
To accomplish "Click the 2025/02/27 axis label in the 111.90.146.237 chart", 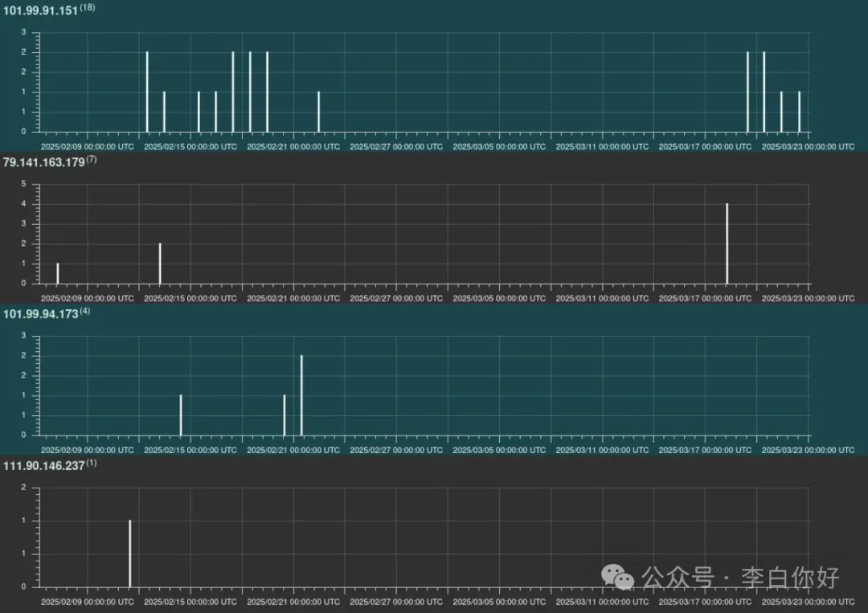I will tap(396, 602).
